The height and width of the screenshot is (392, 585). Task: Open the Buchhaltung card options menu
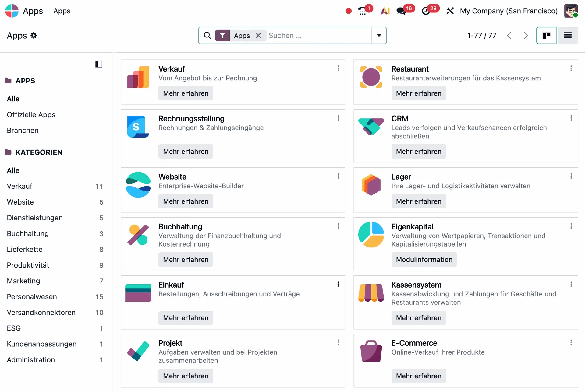[338, 226]
